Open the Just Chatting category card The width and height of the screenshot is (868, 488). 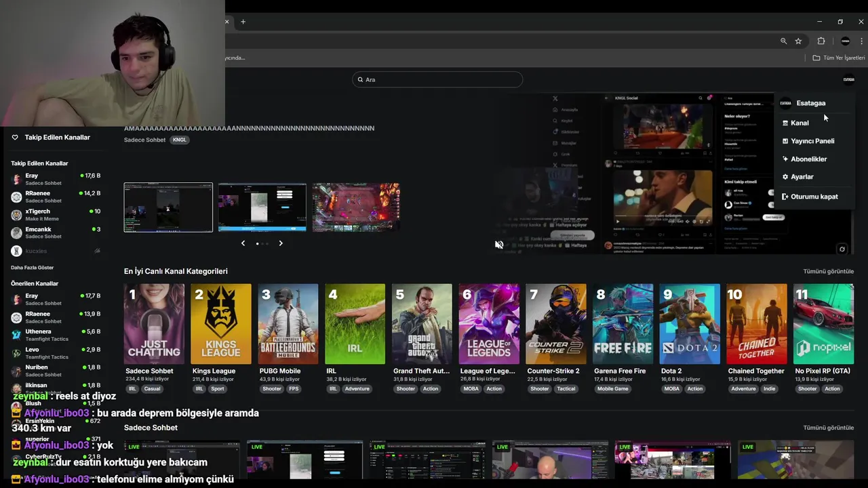pos(154,324)
